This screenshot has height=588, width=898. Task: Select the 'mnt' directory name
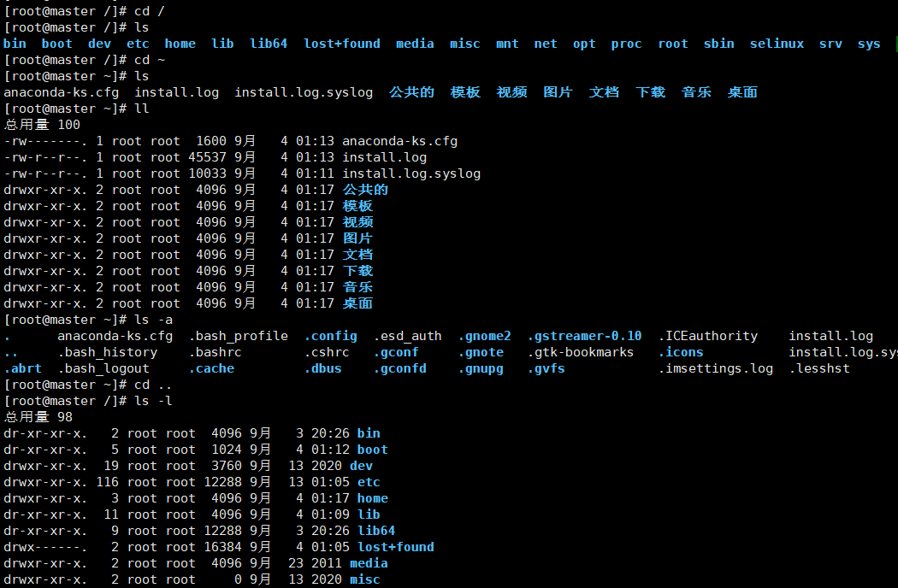click(507, 44)
